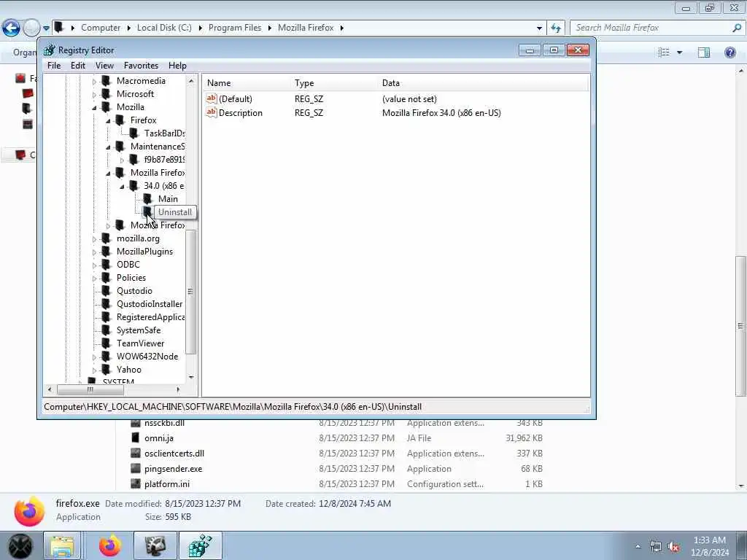The image size is (747, 560).
Task: Expand the ODBC registry key
Action: coord(94,265)
